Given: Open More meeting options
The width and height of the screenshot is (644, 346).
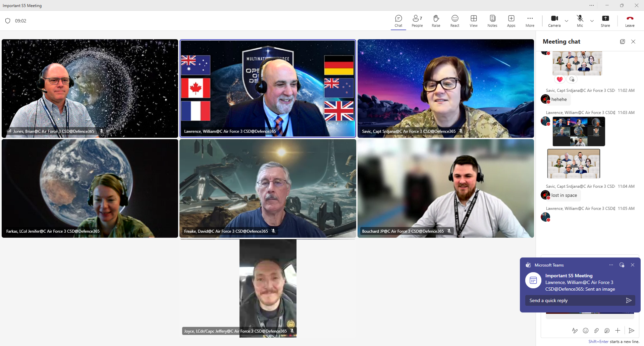Looking at the screenshot, I should click(x=530, y=21).
